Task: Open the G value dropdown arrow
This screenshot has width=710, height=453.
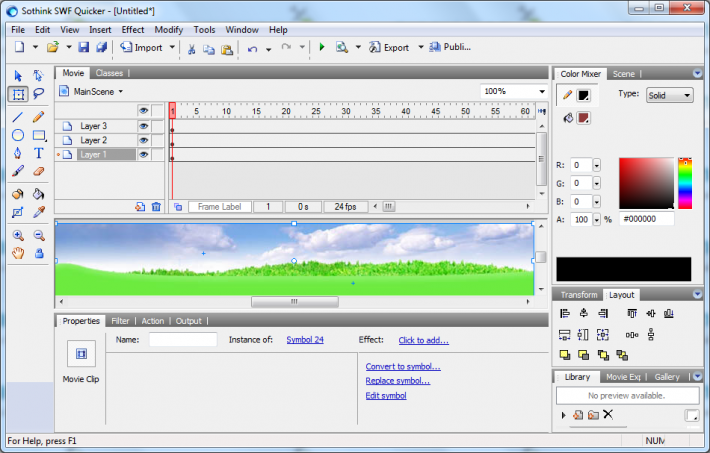Action: [x=596, y=183]
